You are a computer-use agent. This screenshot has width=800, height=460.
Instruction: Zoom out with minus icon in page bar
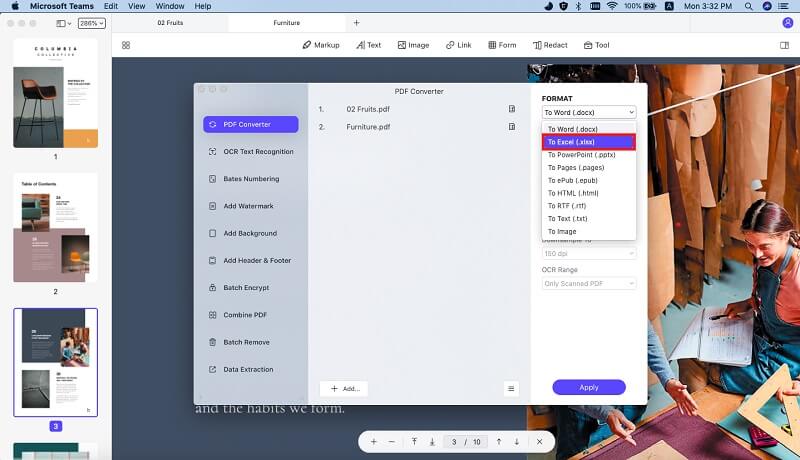pyautogui.click(x=391, y=442)
